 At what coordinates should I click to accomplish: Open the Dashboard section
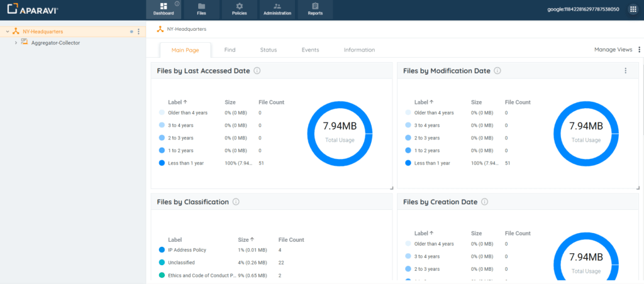coord(164,9)
